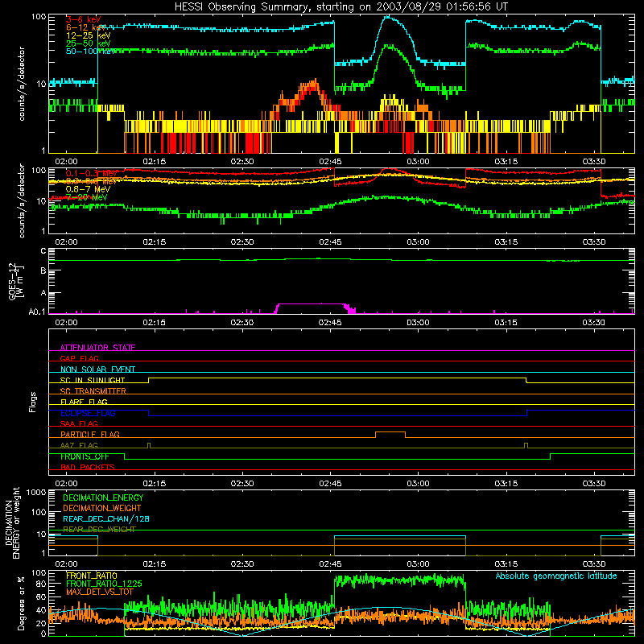Click the 'Degrees or %' axis title
644x644 pixels.
pos(21,603)
